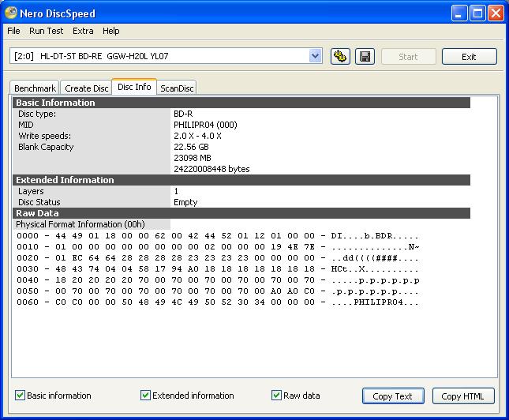
Task: Open the Help menu
Action: pyautogui.click(x=111, y=31)
